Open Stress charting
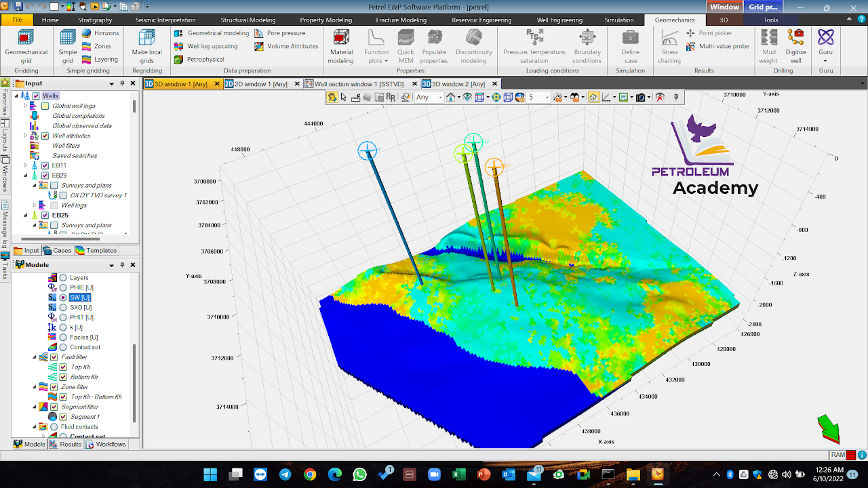Viewport: 868px width, 488px height. [669, 46]
